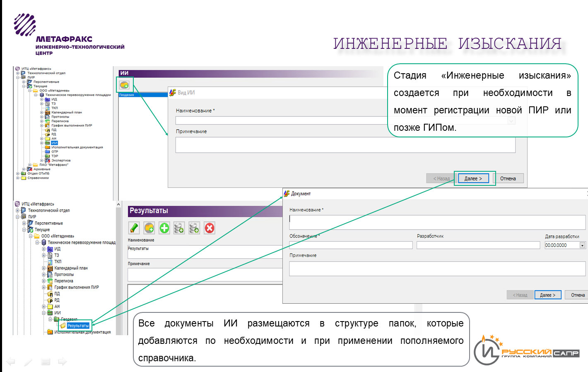Click the Обозначение input field
588x372 pixels.
point(351,245)
